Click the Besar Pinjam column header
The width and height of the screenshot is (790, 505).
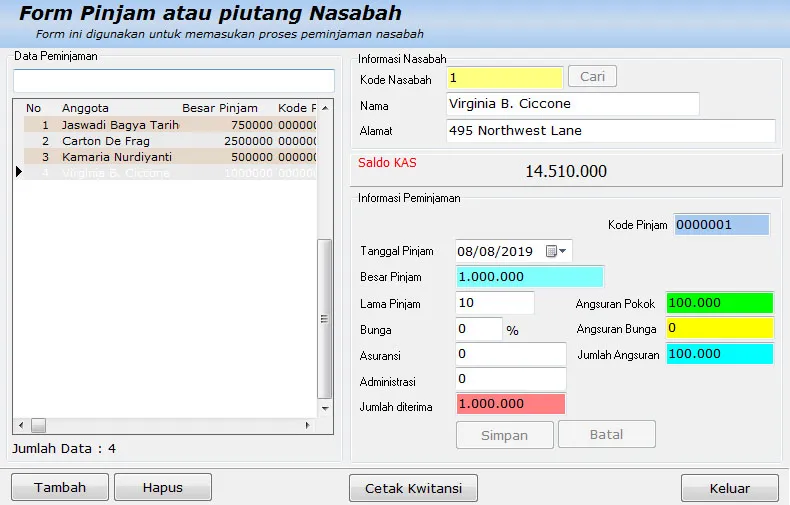(x=220, y=108)
